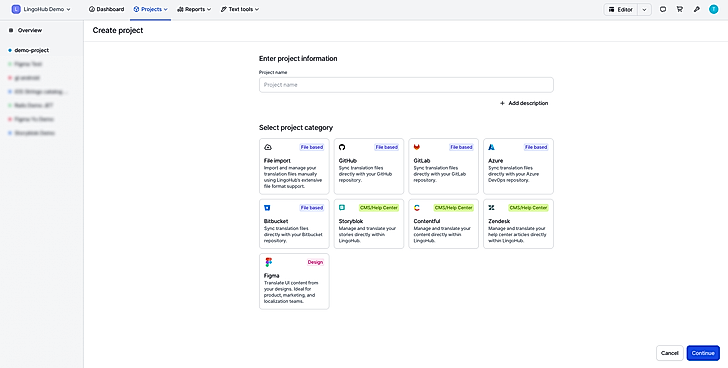Click the wrench tools icon
The height and width of the screenshot is (368, 728).
(696, 9)
